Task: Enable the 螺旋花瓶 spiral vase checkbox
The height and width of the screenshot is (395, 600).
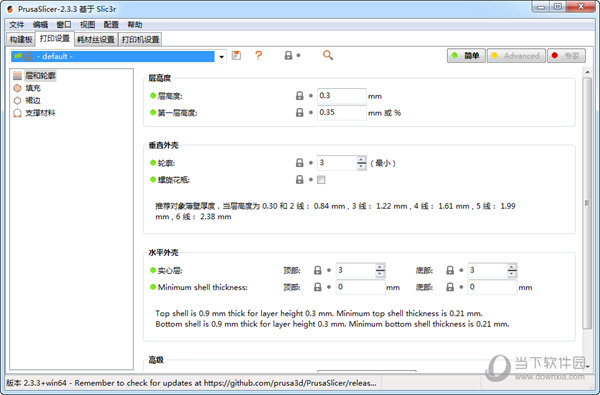Action: 321,180
